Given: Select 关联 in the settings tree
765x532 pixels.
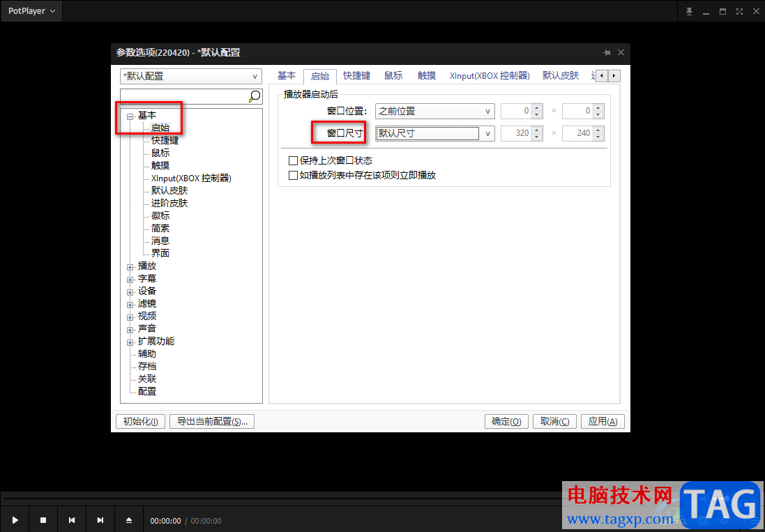Looking at the screenshot, I should tap(147, 379).
